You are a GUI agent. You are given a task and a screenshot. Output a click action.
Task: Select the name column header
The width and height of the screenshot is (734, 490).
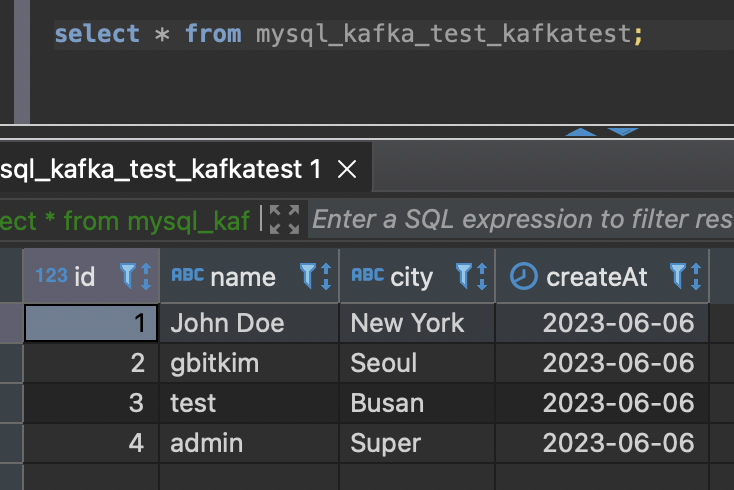[250, 276]
